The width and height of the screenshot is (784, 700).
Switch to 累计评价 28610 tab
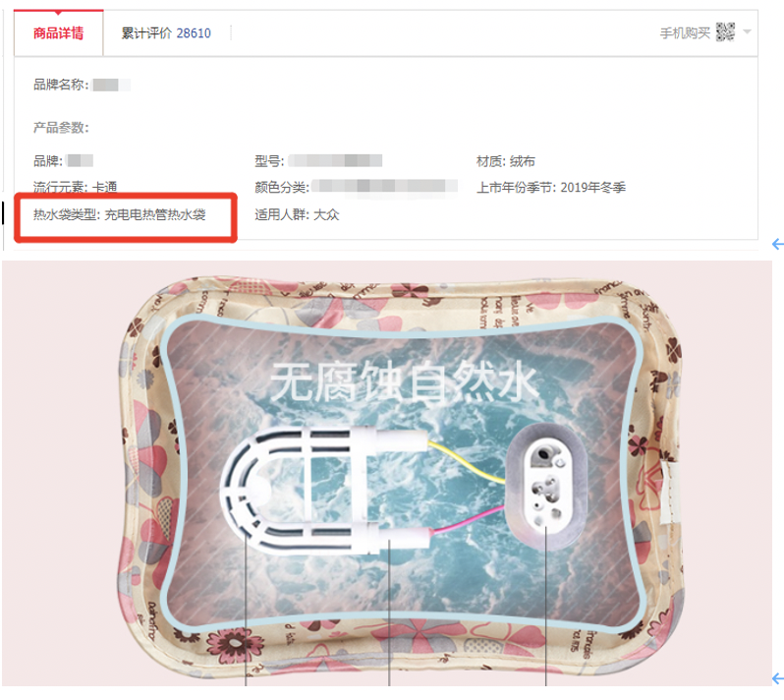(x=166, y=33)
